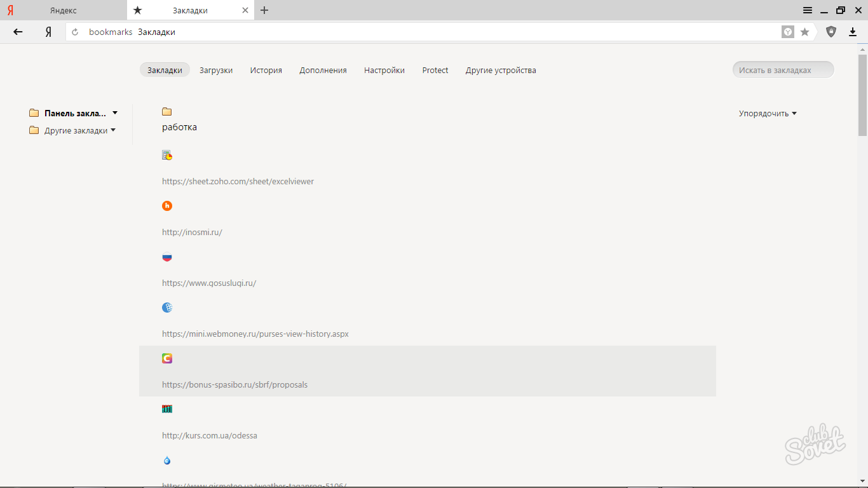Click the bookmark star in address bar
868x488 pixels.
click(804, 32)
